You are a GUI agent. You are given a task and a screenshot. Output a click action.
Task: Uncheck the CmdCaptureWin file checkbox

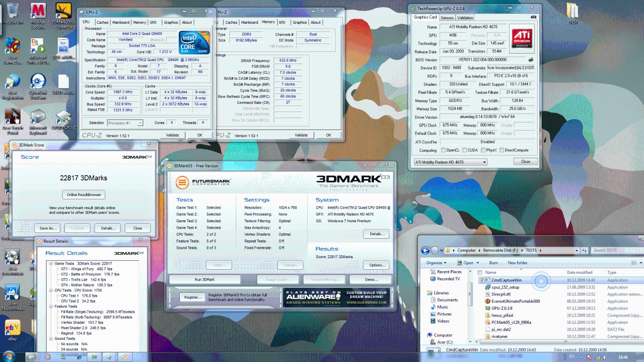482,280
